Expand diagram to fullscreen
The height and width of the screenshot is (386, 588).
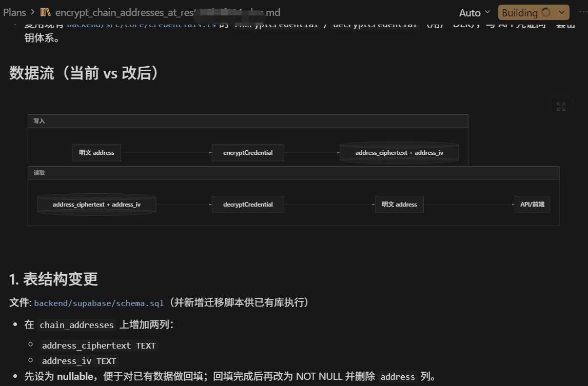point(561,107)
